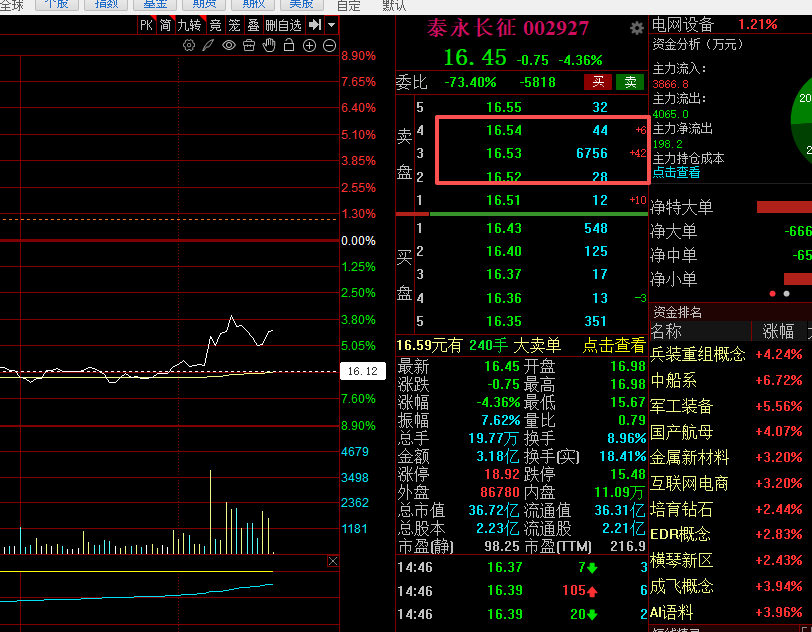This screenshot has height=632, width=812.
Task: Select 军工装备 row in ranking list
Action: point(682,406)
